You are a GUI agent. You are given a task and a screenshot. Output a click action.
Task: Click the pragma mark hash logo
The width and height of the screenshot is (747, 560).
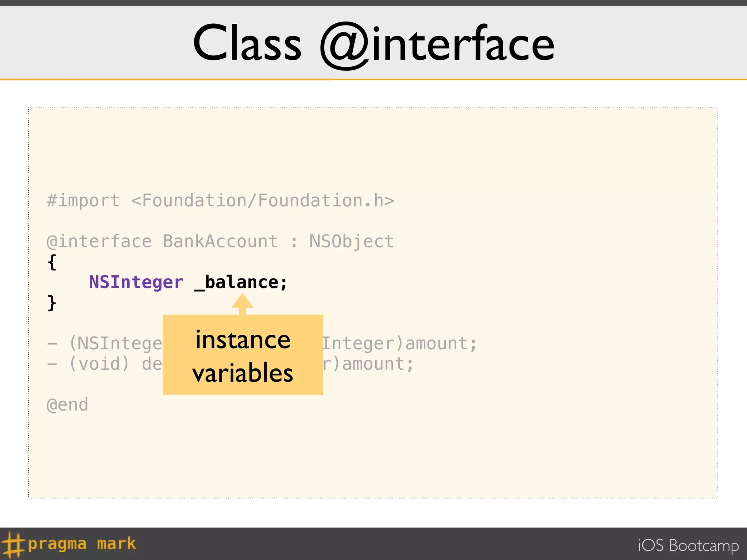(x=13, y=545)
